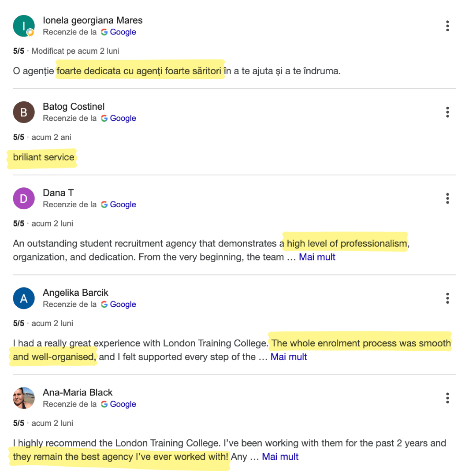Click Dana T purple D avatar

[x=24, y=198]
